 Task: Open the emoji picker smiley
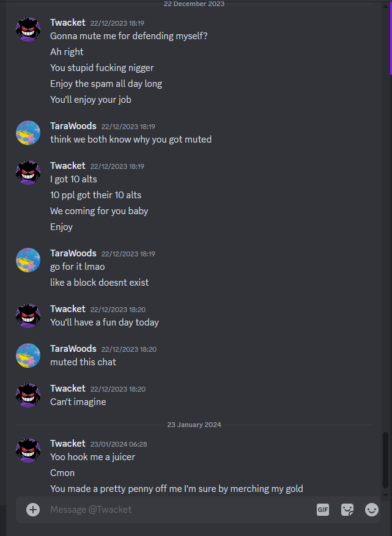[x=371, y=510]
